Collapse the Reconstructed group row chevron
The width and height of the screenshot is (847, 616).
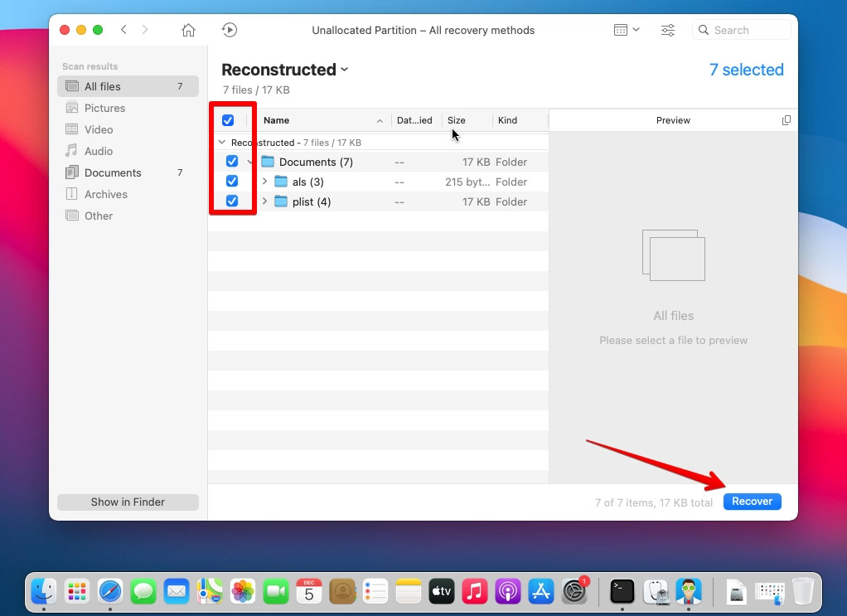(x=221, y=142)
